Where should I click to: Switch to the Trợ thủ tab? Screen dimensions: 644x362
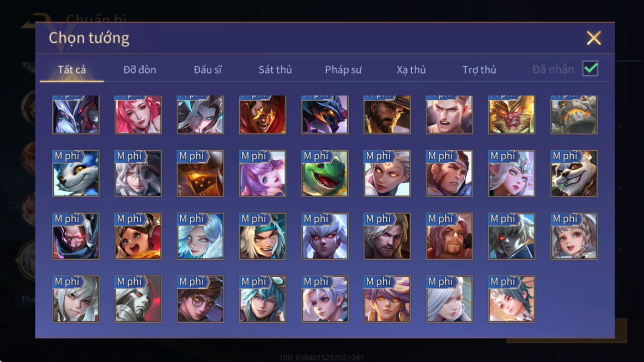point(479,69)
